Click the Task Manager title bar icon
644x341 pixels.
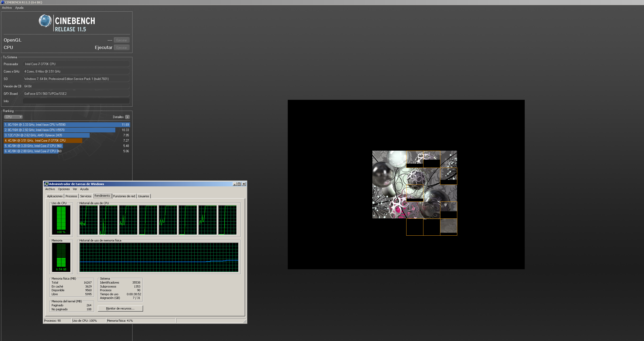coord(47,184)
